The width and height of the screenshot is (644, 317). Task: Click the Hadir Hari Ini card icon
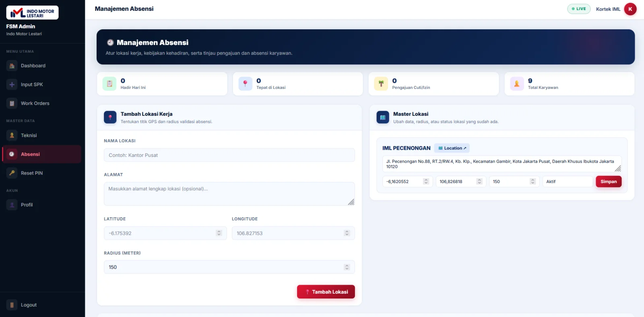coord(109,84)
